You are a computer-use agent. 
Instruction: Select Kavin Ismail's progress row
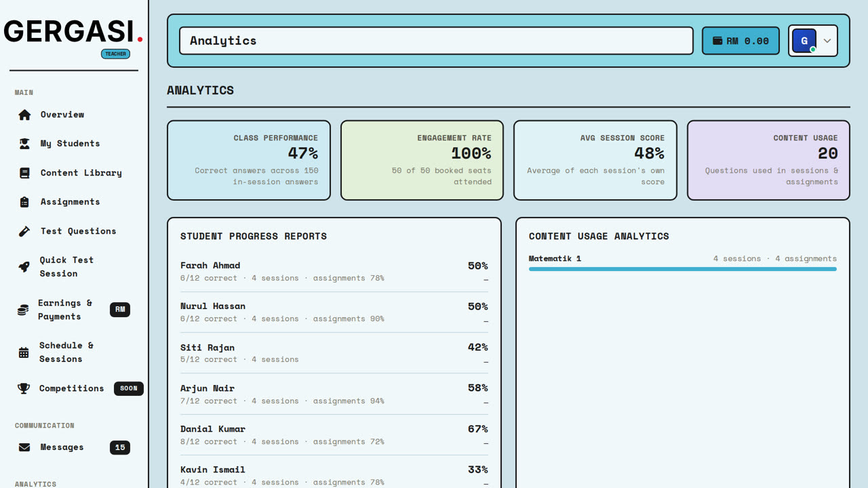pos(334,472)
